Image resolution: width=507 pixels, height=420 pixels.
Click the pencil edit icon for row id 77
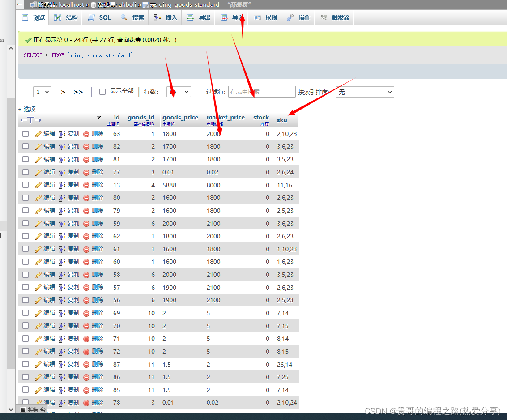(38, 172)
